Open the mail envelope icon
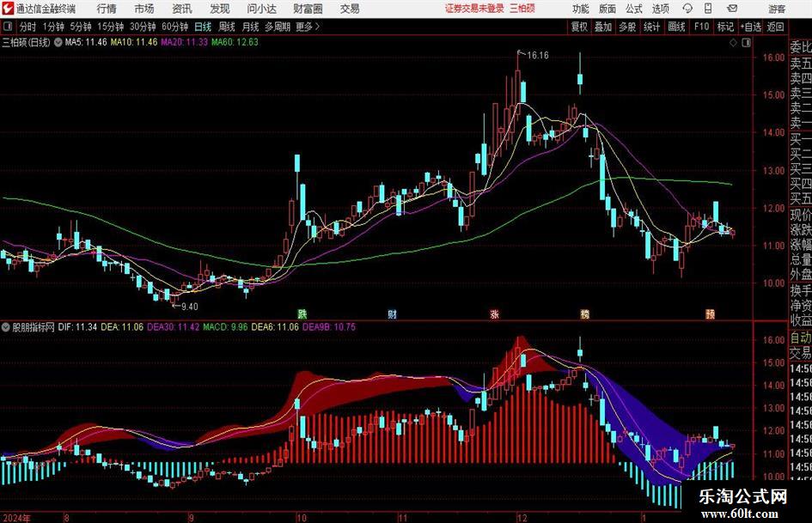This screenshot has width=812, height=523. point(732,9)
